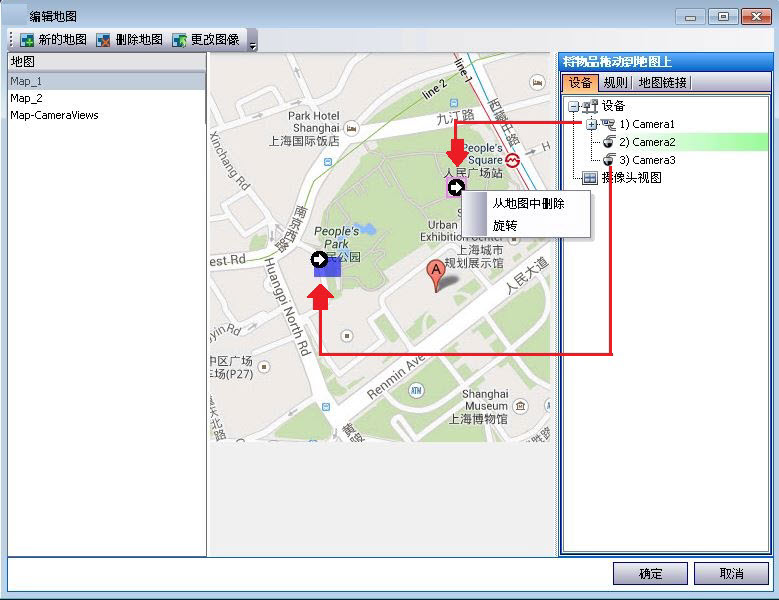Click the 地图 column header
Image resolution: width=779 pixels, height=600 pixels.
107,62
